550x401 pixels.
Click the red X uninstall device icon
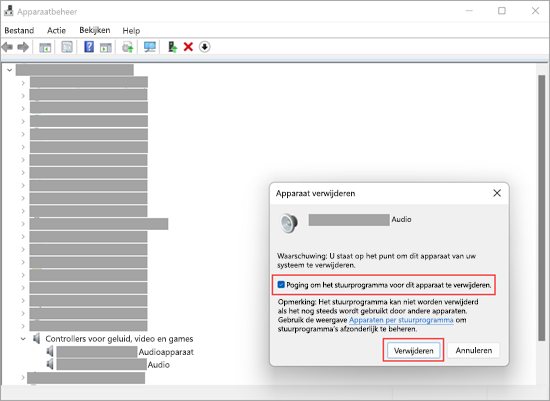(188, 47)
